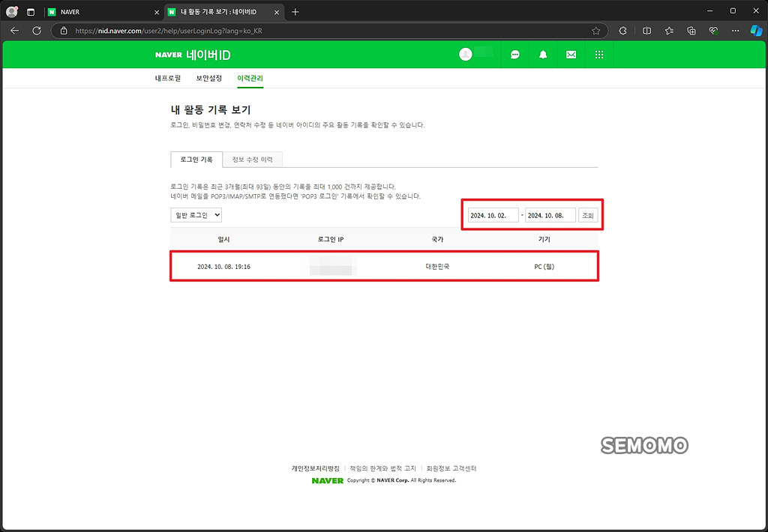Switch to the NAVER browser tab
The width and height of the screenshot is (768, 532).
pos(103,12)
